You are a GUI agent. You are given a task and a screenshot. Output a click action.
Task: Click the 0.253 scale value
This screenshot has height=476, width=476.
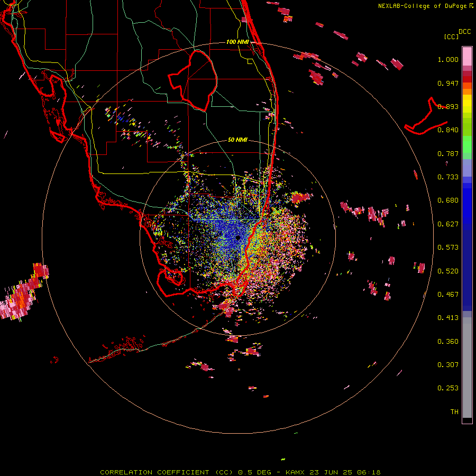point(448,388)
